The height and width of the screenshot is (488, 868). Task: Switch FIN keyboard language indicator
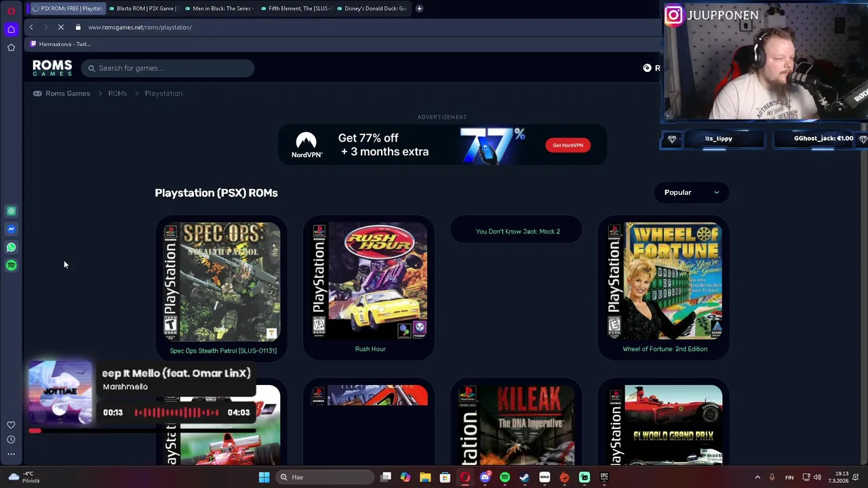789,477
